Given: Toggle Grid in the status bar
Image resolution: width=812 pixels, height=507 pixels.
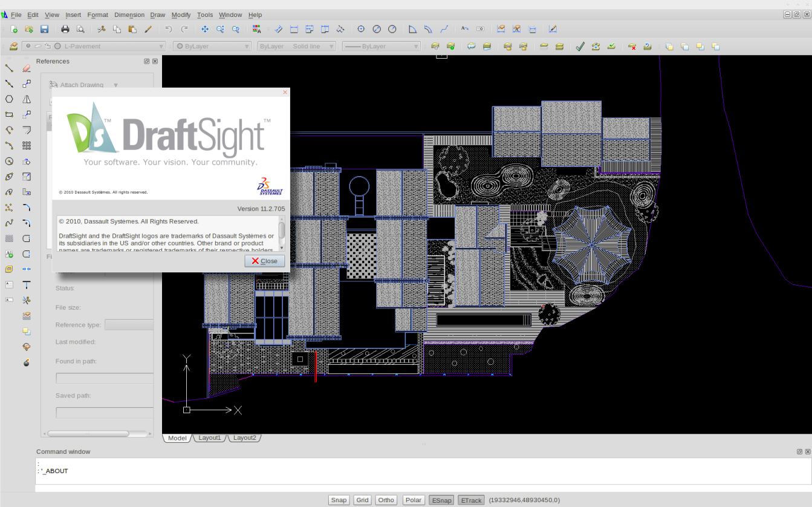Looking at the screenshot, I should click(x=363, y=500).
